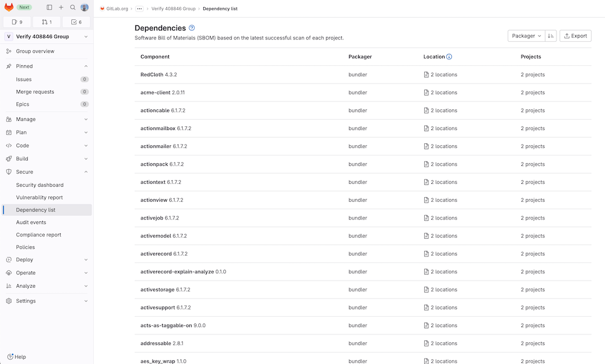The image size is (605, 364).
Task: Create new item with the plus icon
Action: (x=61, y=7)
